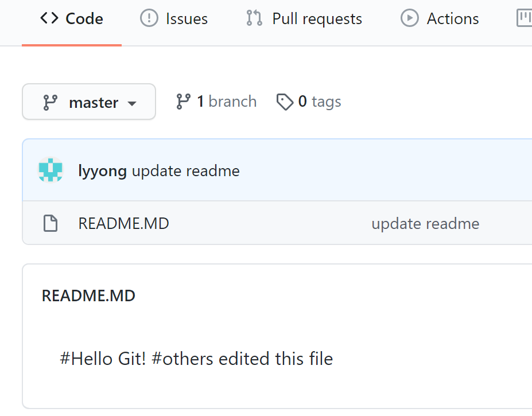The height and width of the screenshot is (416, 532).
Task: Click the tag icon beside "0 tags"
Action: (x=285, y=102)
